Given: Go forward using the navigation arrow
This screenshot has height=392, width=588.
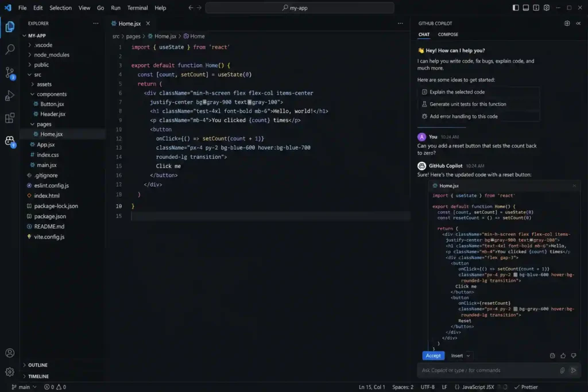Looking at the screenshot, I should click(x=199, y=7).
